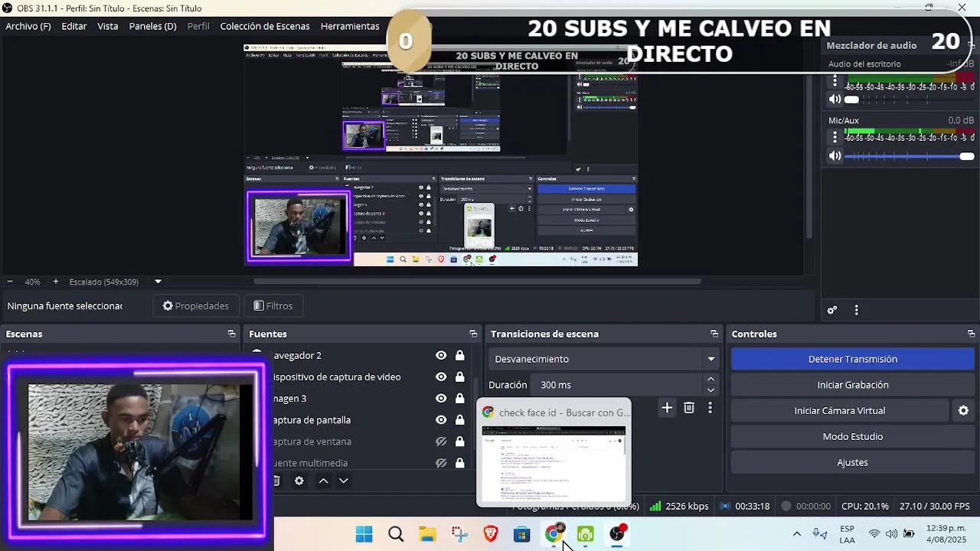Start recording with Iniciar Grabación
This screenshot has height=551, width=980.
(x=852, y=385)
